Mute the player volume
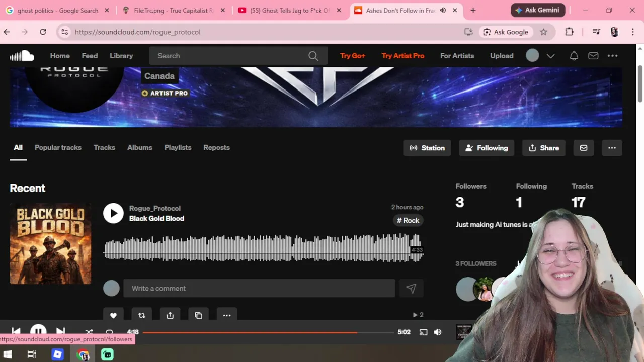644x362 pixels. (438, 332)
